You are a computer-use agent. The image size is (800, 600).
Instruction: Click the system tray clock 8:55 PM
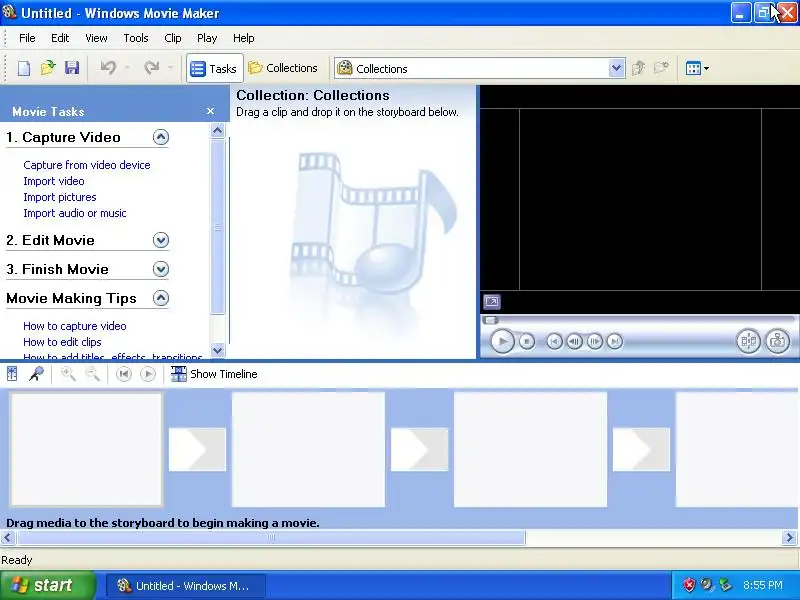(x=763, y=585)
